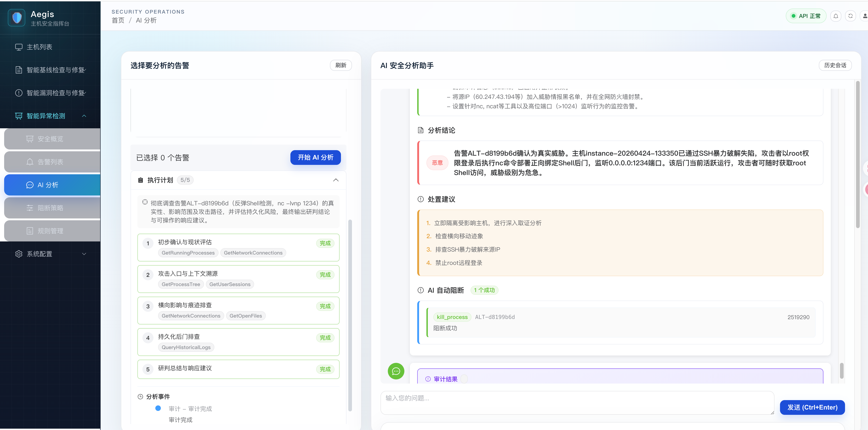Image resolution: width=868 pixels, height=430 pixels.
Task: Click the Aegis shield logo
Action: click(17, 17)
